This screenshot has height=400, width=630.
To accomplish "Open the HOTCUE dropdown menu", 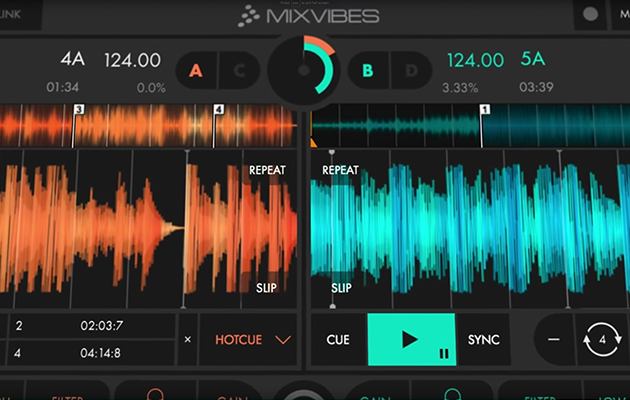I will (x=253, y=340).
